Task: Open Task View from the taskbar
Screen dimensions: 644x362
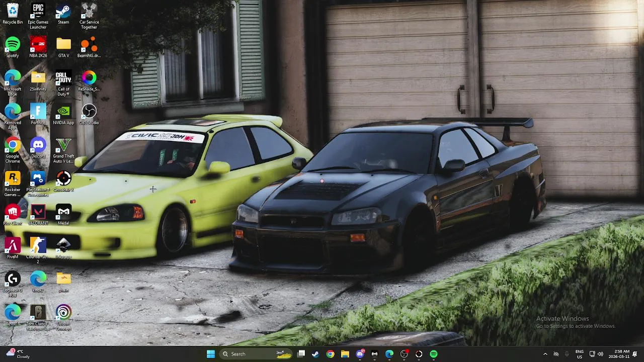Action: tap(301, 354)
